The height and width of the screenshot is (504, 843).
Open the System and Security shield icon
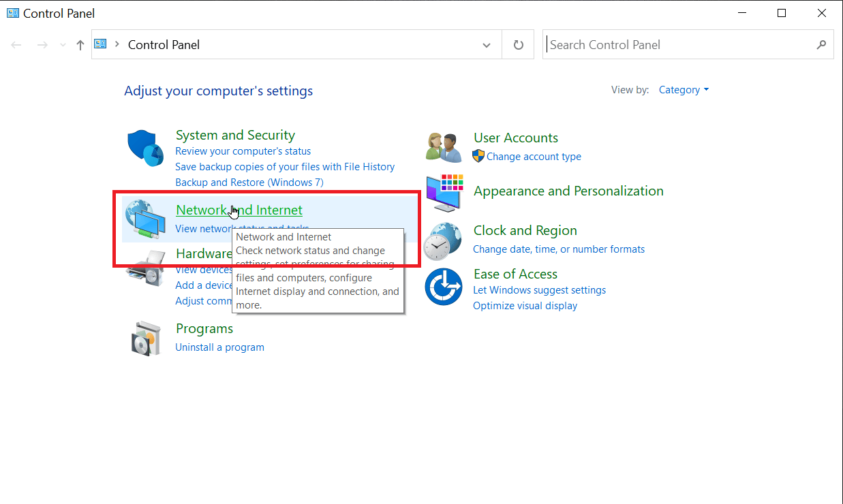pyautogui.click(x=145, y=148)
